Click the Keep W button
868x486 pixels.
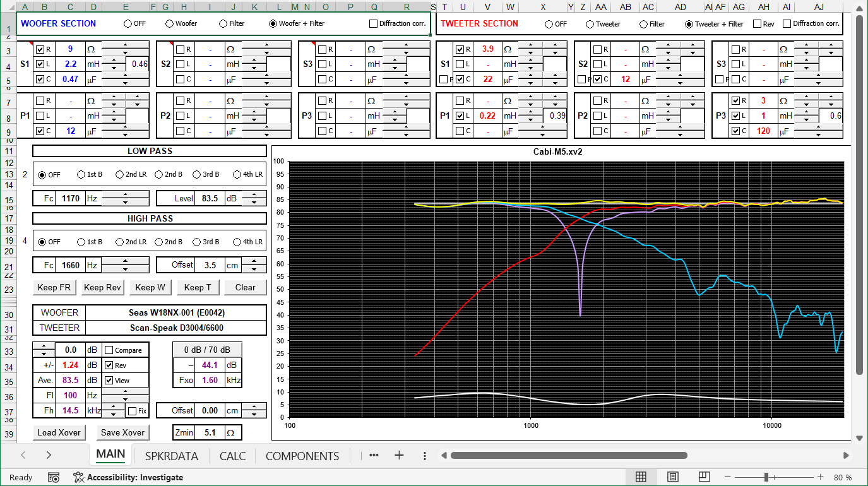click(150, 287)
